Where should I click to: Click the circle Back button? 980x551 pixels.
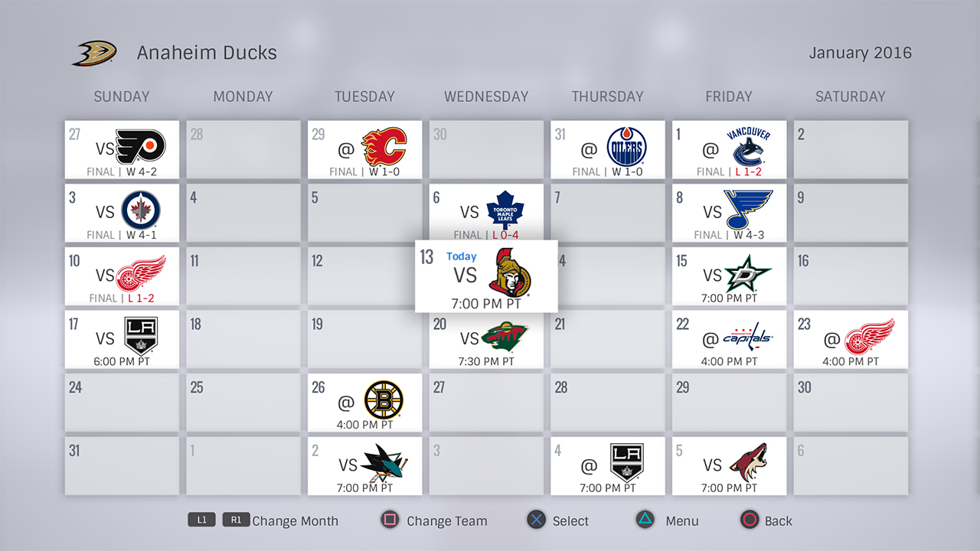(749, 520)
